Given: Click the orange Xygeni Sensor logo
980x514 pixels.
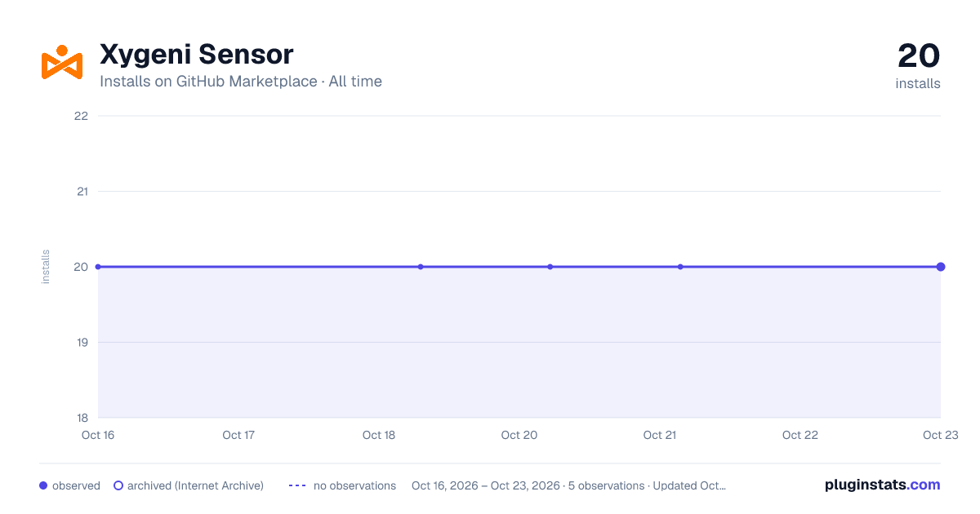Looking at the screenshot, I should coord(62,62).
